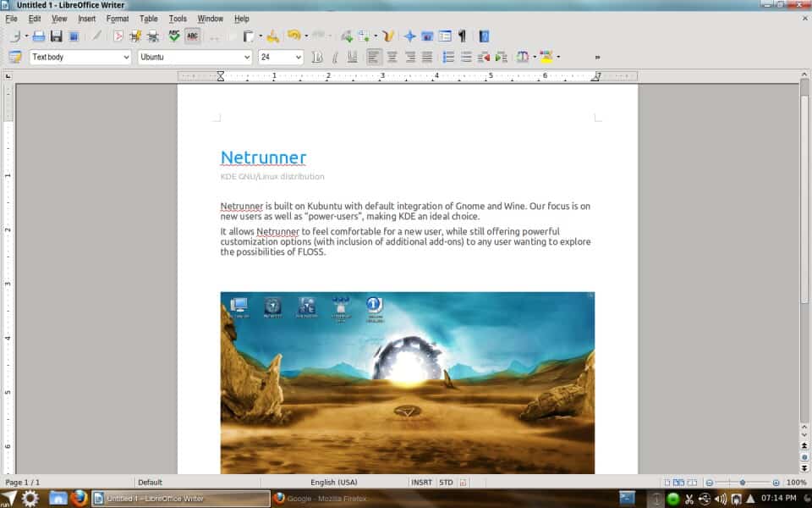Click the Font Color icon

click(x=523, y=57)
